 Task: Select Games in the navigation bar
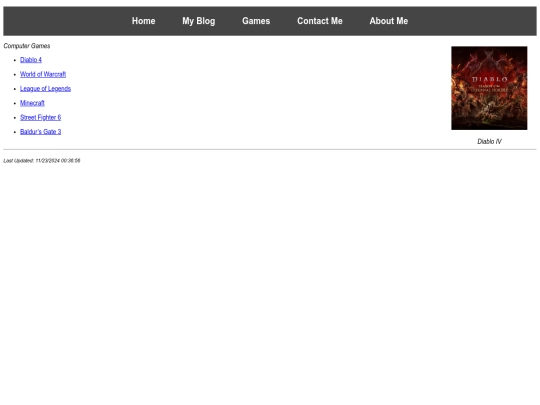pyautogui.click(x=256, y=21)
